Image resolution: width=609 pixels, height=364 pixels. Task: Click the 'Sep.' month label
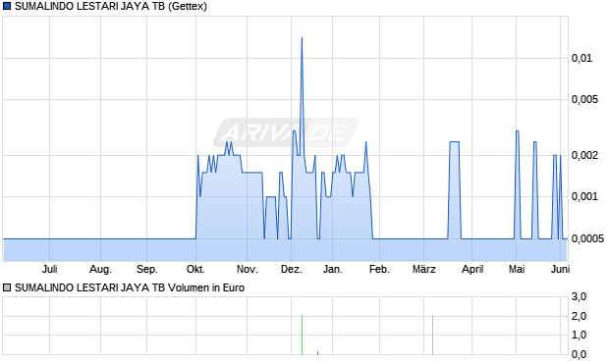point(147,269)
